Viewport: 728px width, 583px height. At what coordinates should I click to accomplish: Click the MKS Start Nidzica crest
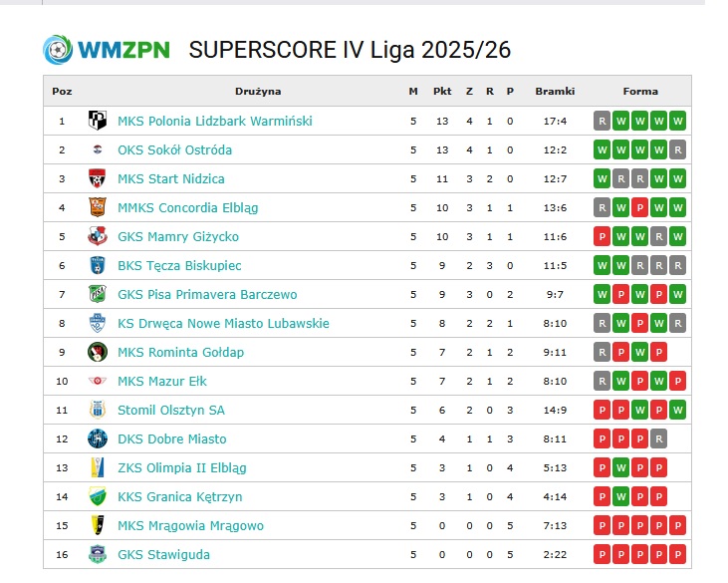98,178
